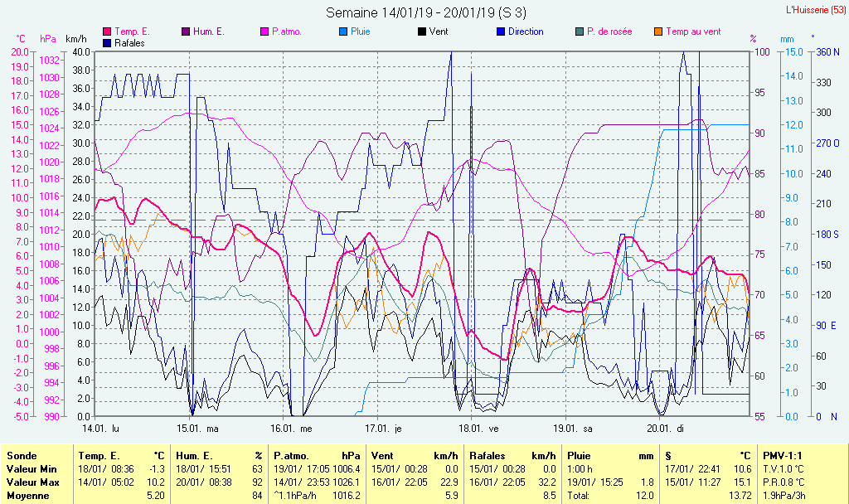Image resolution: width=849 pixels, height=504 pixels.
Task: Click the blue Direction legend swatch
Action: (501, 32)
